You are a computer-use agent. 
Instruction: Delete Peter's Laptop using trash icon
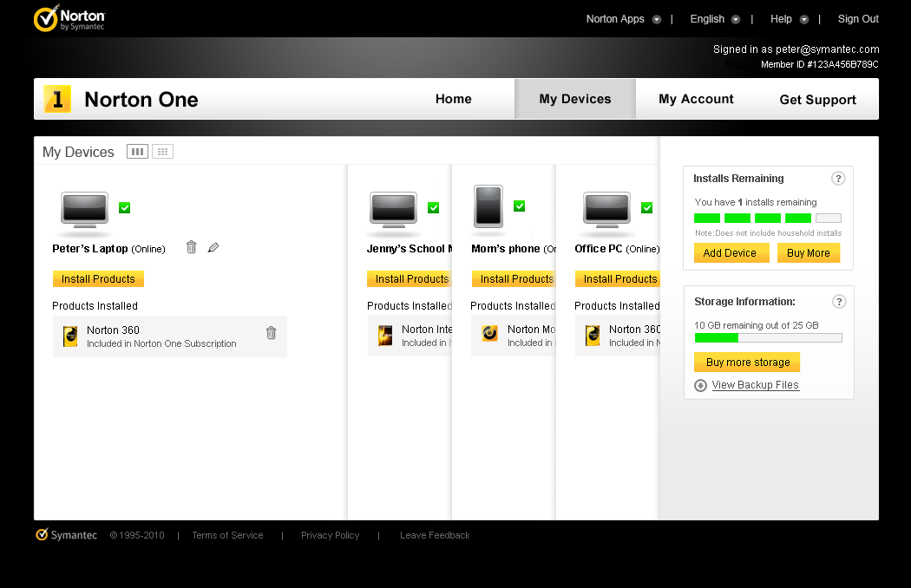point(191,247)
